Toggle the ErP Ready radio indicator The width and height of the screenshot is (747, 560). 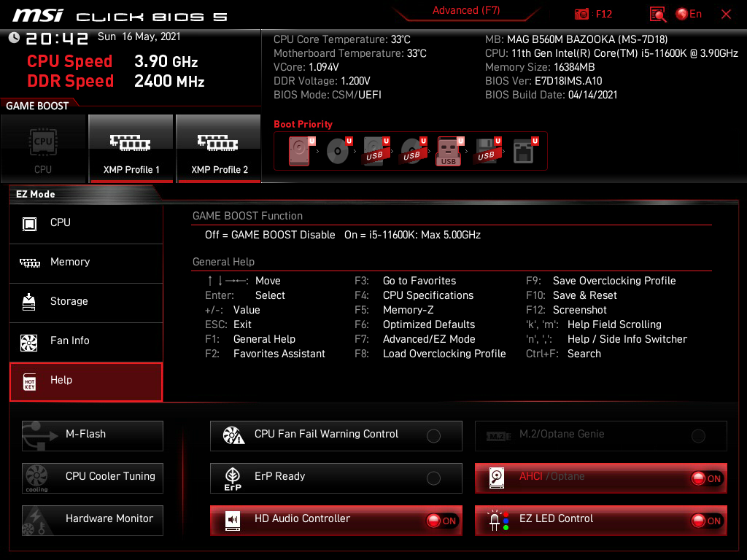[x=433, y=478]
